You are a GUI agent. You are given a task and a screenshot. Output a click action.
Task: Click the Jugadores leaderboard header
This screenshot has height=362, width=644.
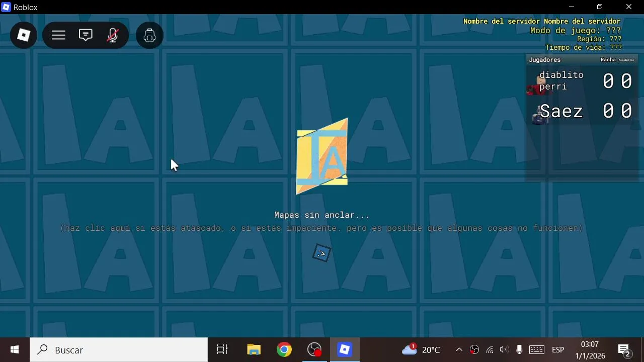click(544, 60)
